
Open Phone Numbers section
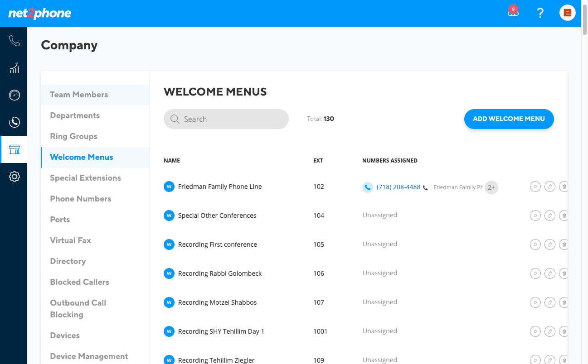95,199
